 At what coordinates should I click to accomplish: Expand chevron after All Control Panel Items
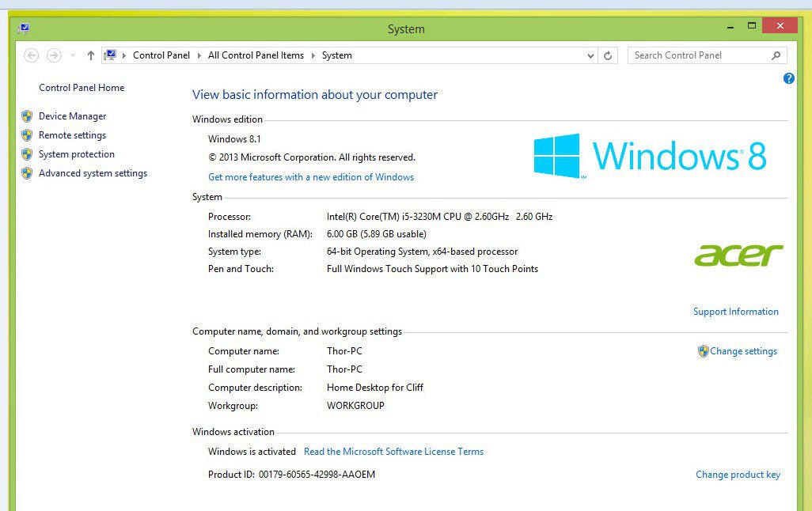(313, 55)
